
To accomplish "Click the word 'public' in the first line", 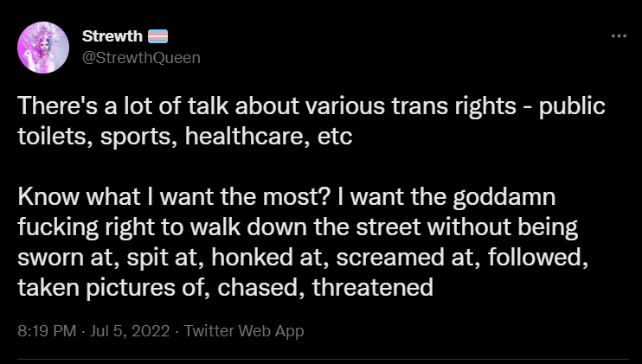I will 572,107.
